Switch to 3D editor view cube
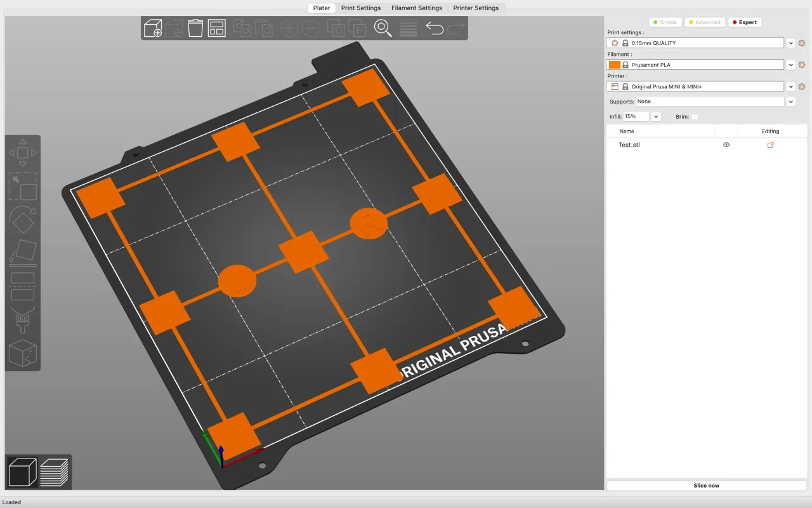 pos(22,472)
